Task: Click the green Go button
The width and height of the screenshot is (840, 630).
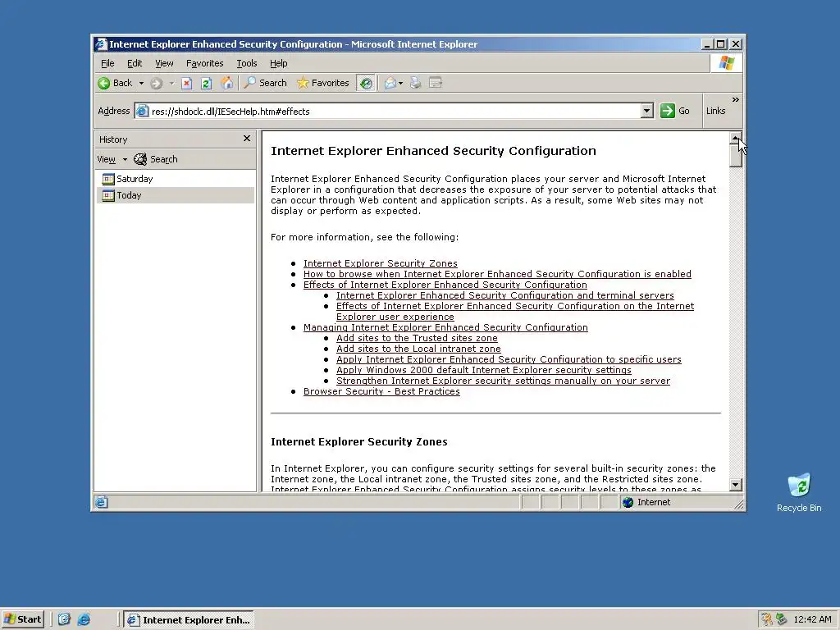Action: tap(674, 111)
